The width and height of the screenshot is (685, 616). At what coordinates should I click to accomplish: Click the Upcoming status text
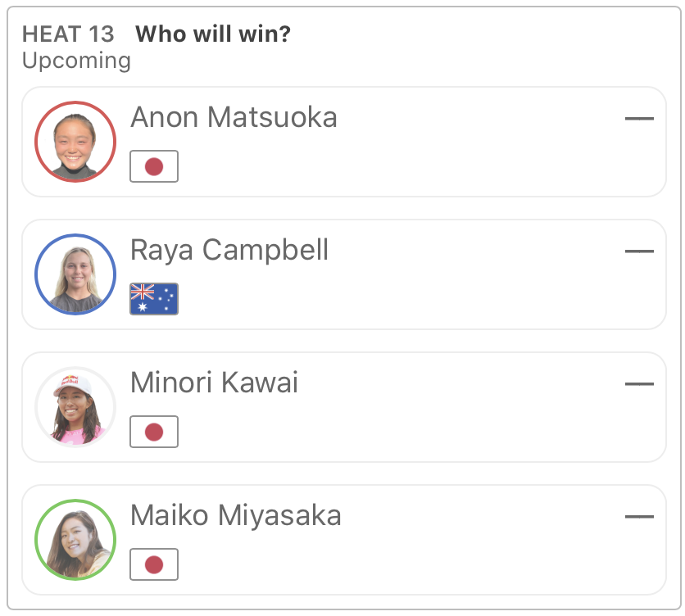click(76, 61)
